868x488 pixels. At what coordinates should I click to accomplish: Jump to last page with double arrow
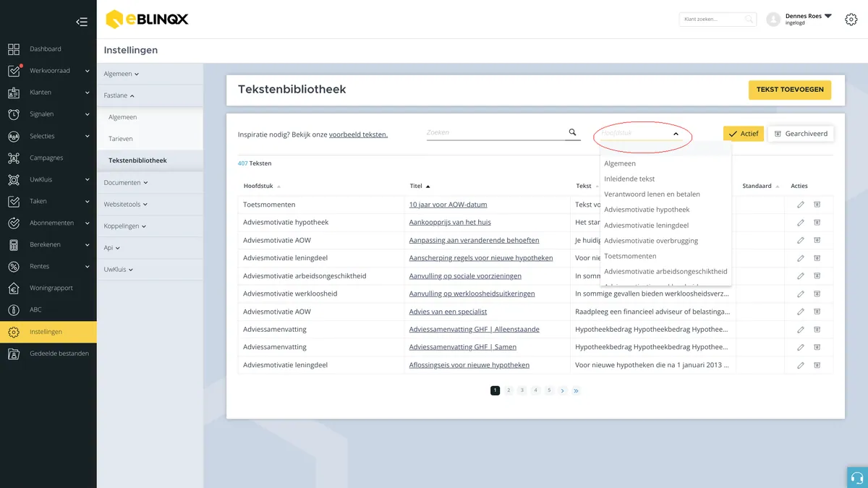tap(576, 390)
